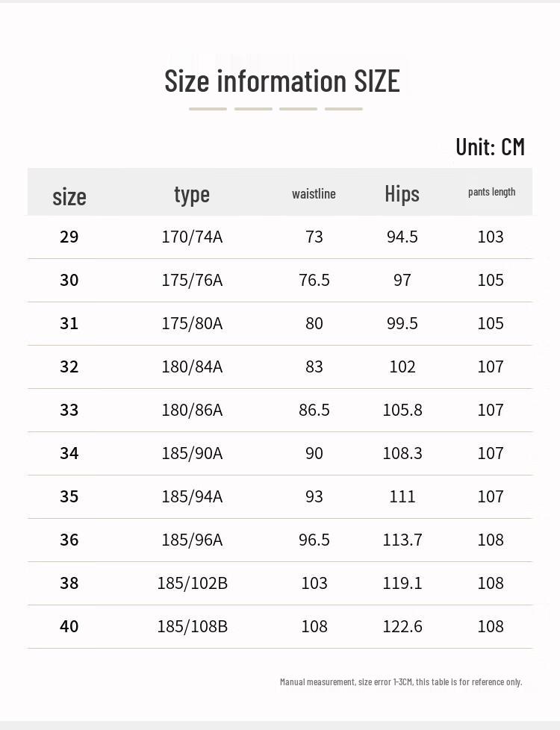Screen dimensions: 560x730
Task: Select the 96.5 waistline cell
Action: pos(314,540)
